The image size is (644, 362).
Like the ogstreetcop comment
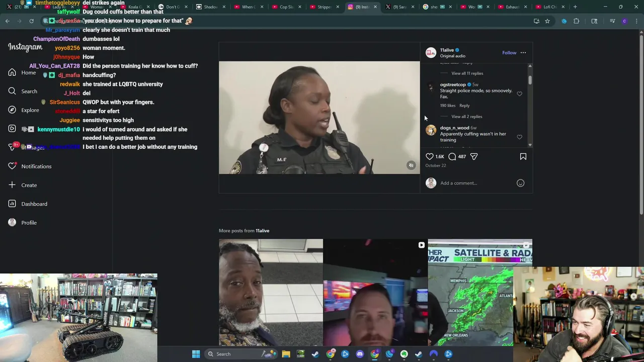(x=519, y=94)
